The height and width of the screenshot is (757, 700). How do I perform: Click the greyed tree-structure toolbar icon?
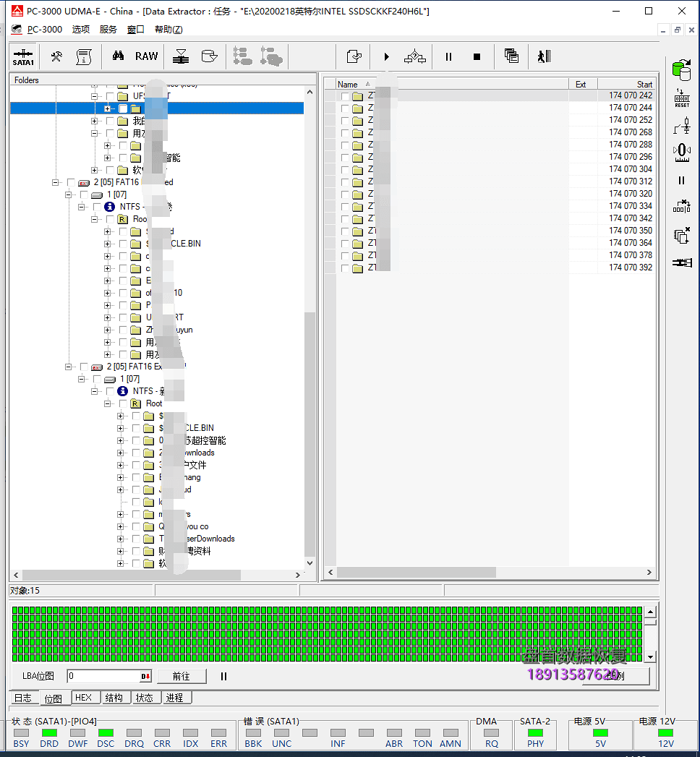pos(242,56)
